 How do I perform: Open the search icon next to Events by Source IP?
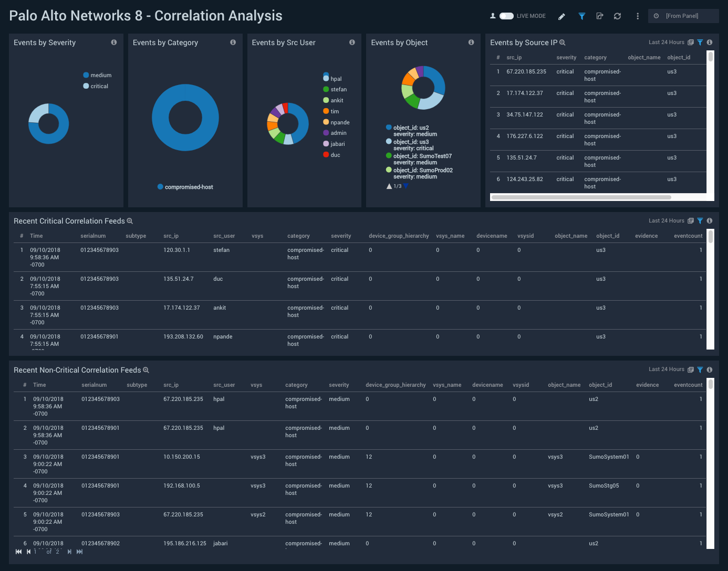(562, 43)
